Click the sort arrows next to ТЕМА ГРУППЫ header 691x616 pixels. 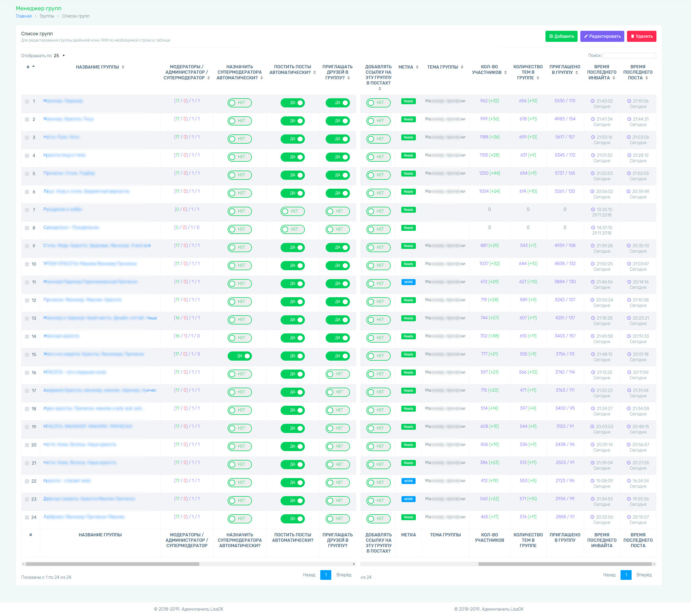tap(462, 67)
